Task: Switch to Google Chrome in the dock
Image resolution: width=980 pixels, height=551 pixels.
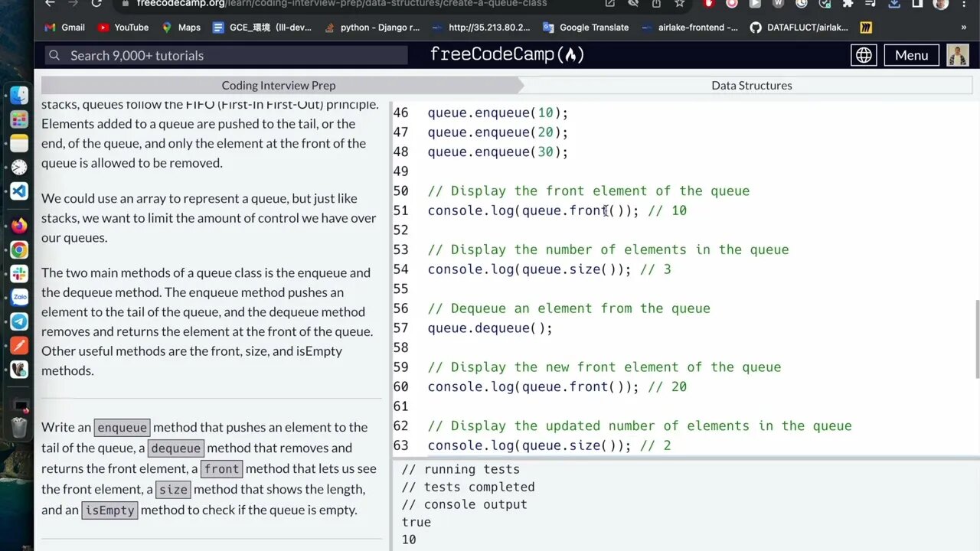Action: (19, 249)
